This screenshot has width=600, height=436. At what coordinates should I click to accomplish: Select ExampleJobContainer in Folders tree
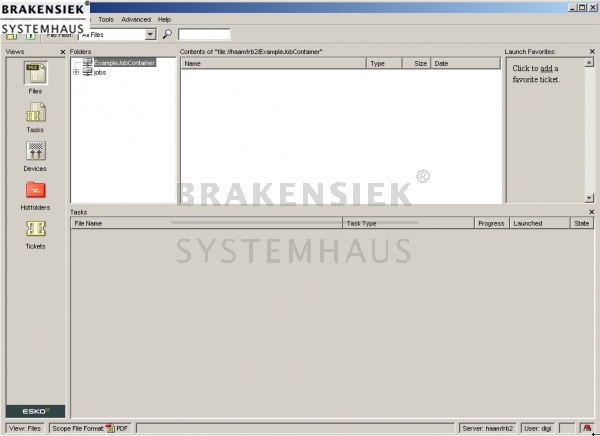click(x=125, y=63)
